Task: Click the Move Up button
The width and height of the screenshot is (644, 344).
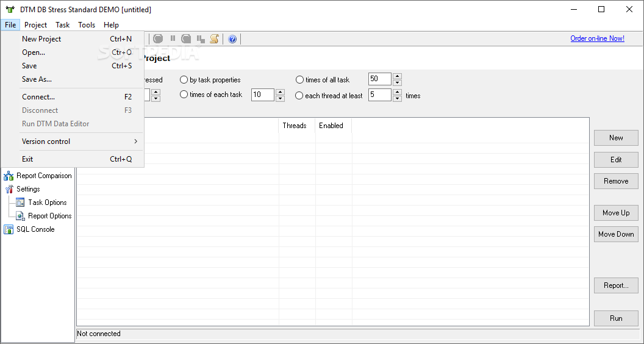Action: (616, 212)
